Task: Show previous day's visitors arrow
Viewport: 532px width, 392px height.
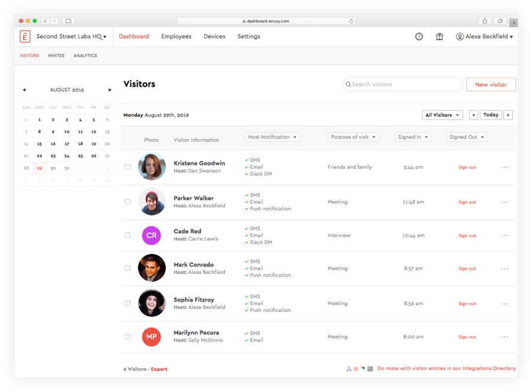Action: pos(473,115)
